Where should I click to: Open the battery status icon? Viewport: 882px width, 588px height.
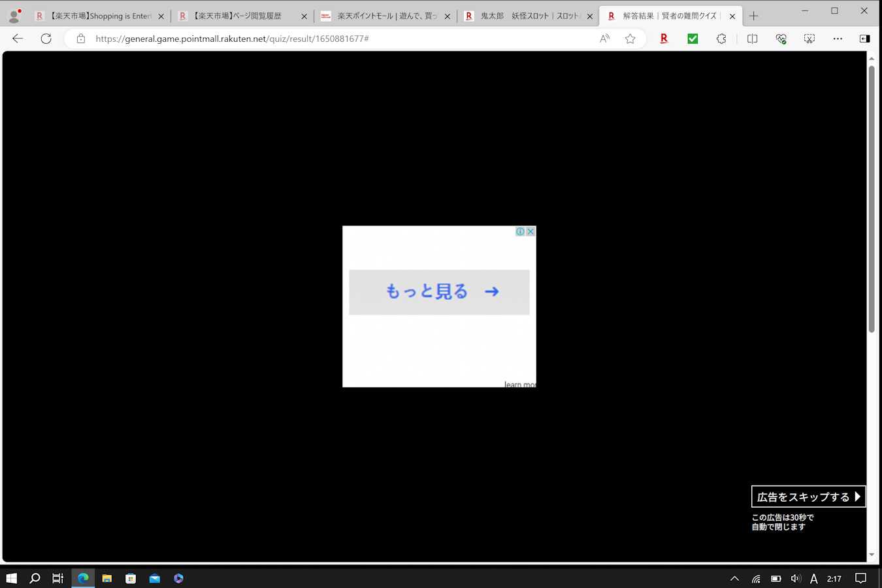776,578
